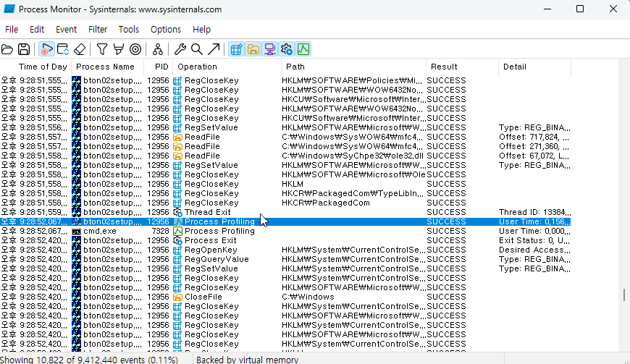The image size is (630, 364).
Task: Click the Highlight marker icon
Action: (x=118, y=49)
